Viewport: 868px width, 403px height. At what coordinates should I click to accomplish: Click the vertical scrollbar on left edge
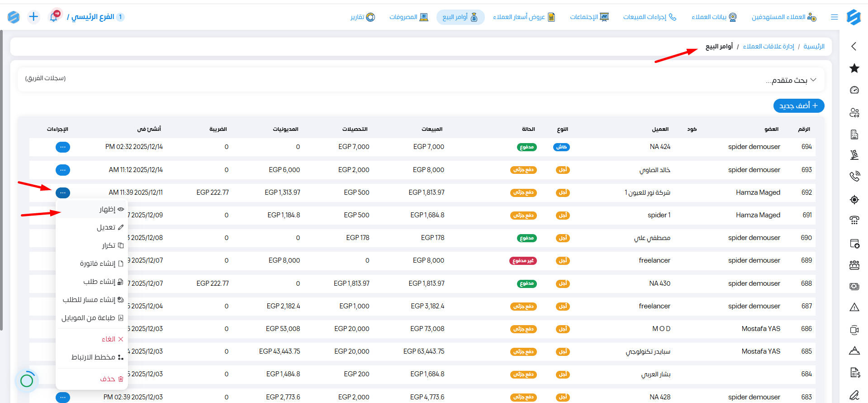coord(1,181)
